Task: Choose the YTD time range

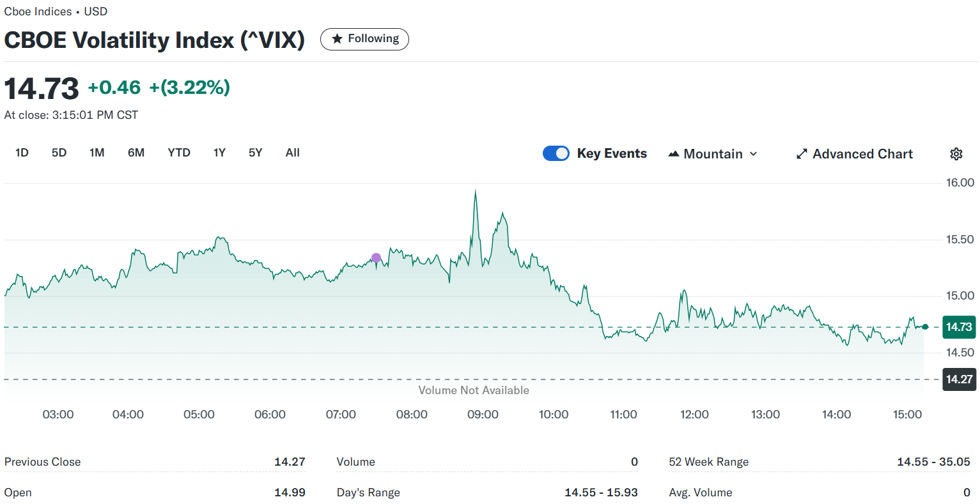Action: [179, 153]
